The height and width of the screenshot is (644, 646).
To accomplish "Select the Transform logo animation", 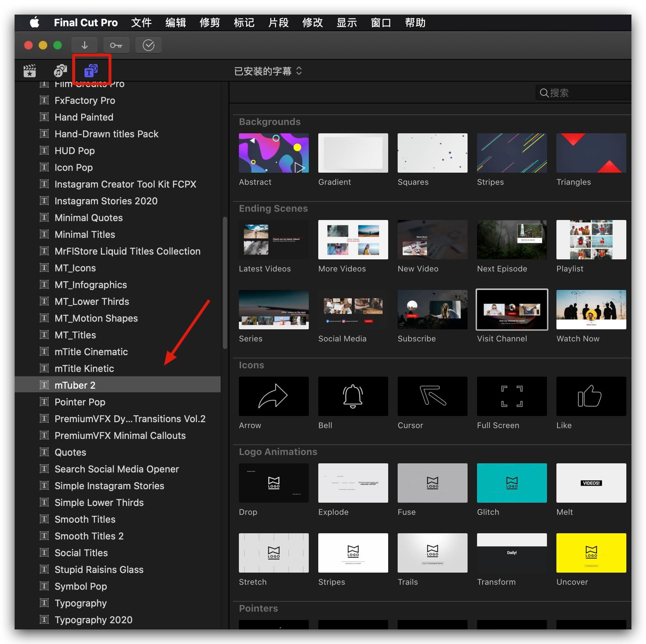I will coord(512,553).
